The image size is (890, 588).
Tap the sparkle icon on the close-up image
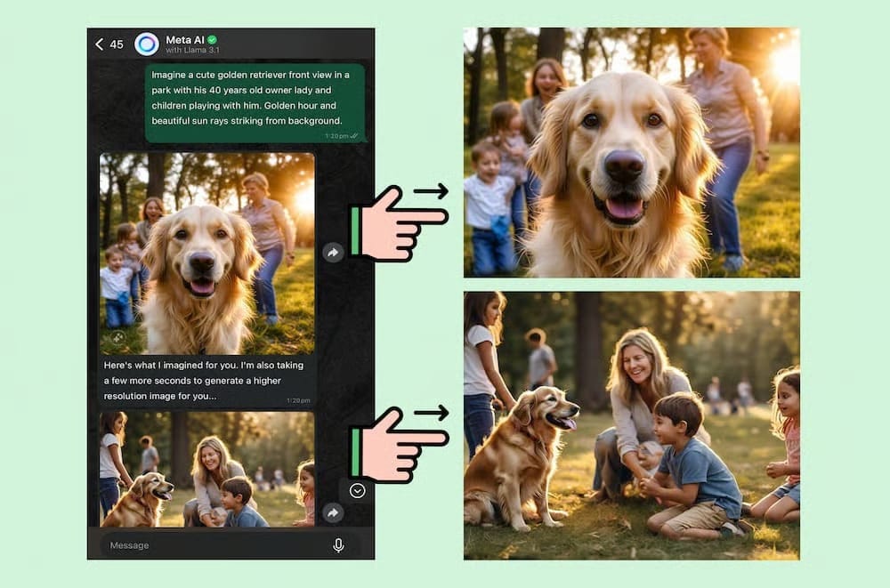(117, 338)
